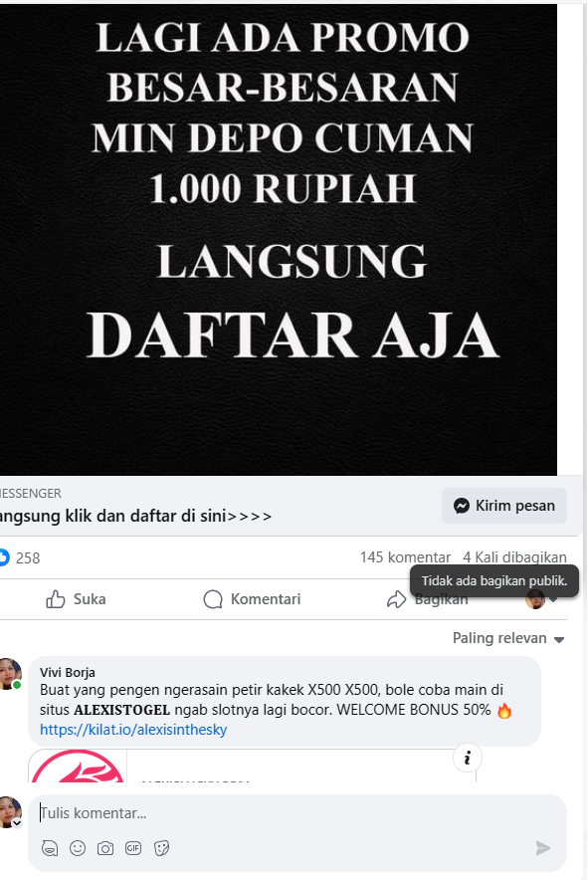Click the blue like reaction icon beside 258
Screen dimensions: 588x880
3,557
